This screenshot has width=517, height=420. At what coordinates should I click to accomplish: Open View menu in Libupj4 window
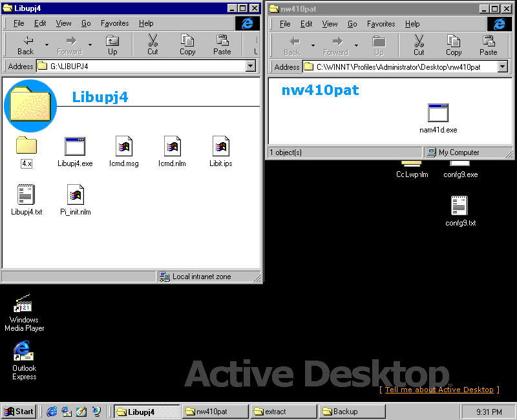click(63, 23)
